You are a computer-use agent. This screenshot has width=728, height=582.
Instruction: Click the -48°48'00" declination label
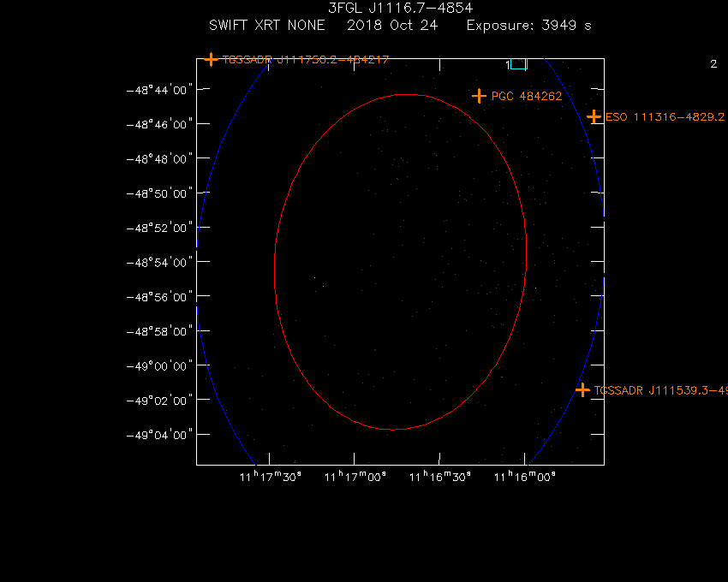click(159, 158)
